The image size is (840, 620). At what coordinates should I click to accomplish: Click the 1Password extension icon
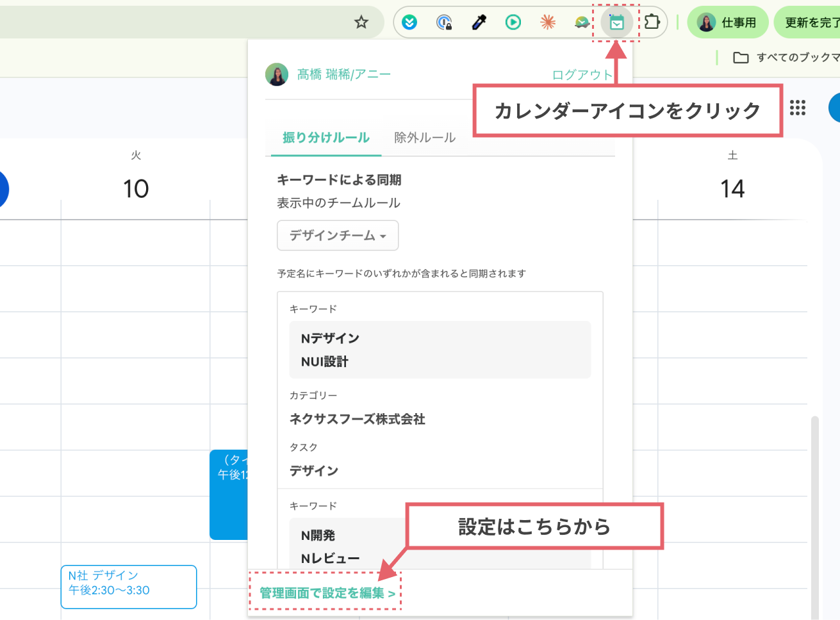(445, 22)
